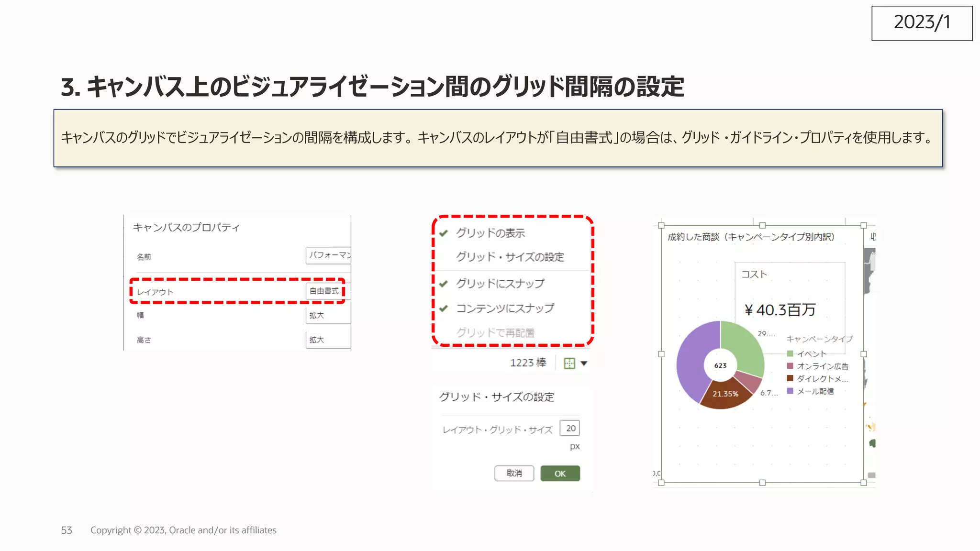Click the purple メール配信 legend swatch
Image resolution: width=980 pixels, height=551 pixels.
(x=790, y=391)
